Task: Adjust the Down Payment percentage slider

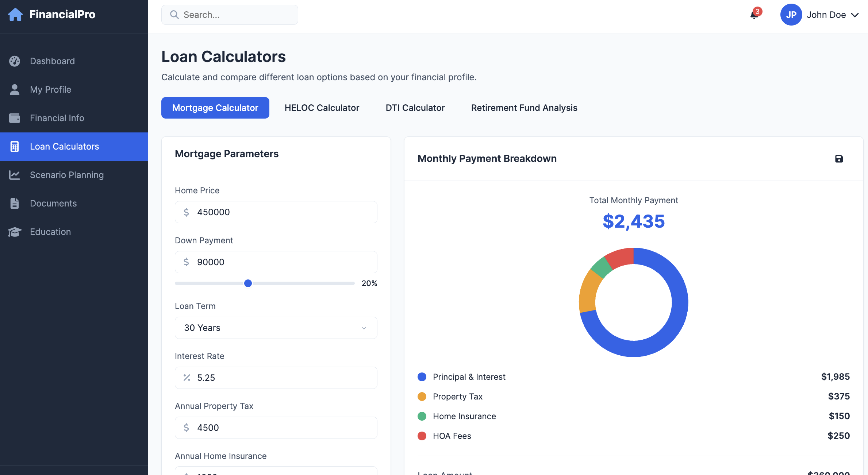Action: (248, 283)
